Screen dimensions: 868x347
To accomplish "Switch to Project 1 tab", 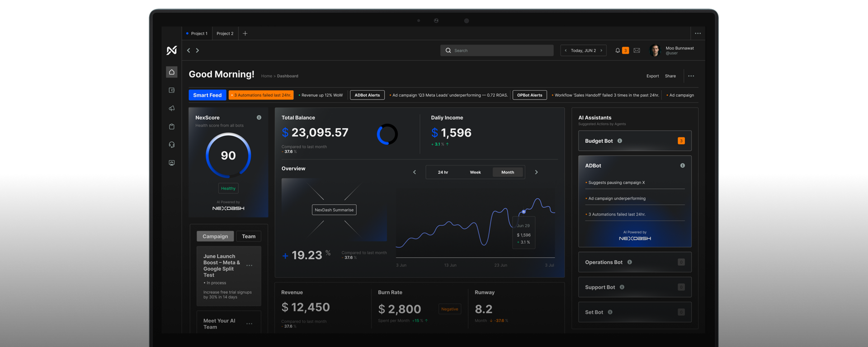I will click(198, 33).
